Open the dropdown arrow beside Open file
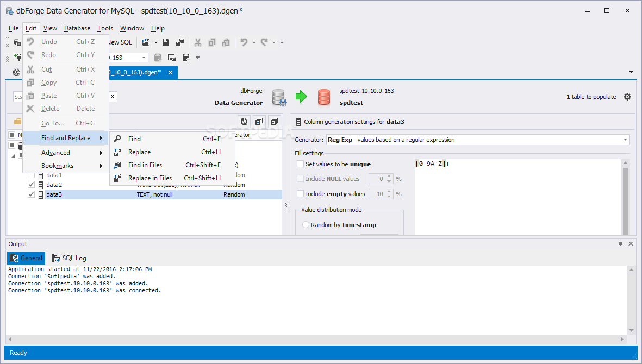Viewport: 642px width, 364px height. click(155, 42)
